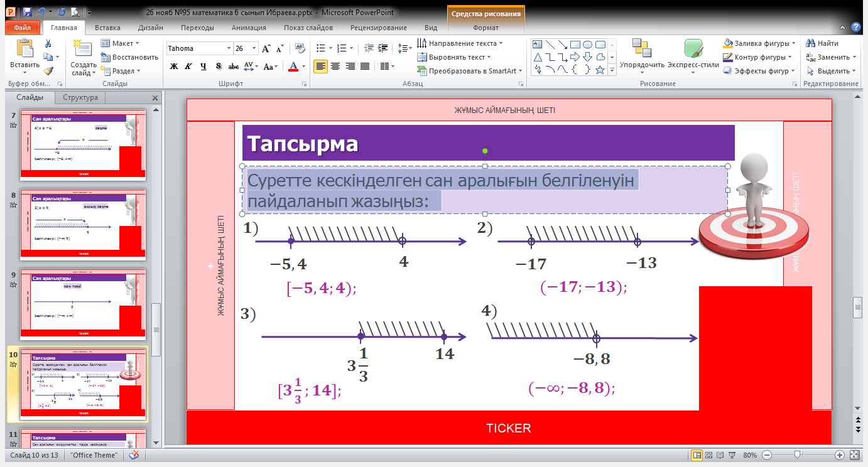Viewport: 868px width, 467px height.
Task: Undo the last action
Action: 41,12
